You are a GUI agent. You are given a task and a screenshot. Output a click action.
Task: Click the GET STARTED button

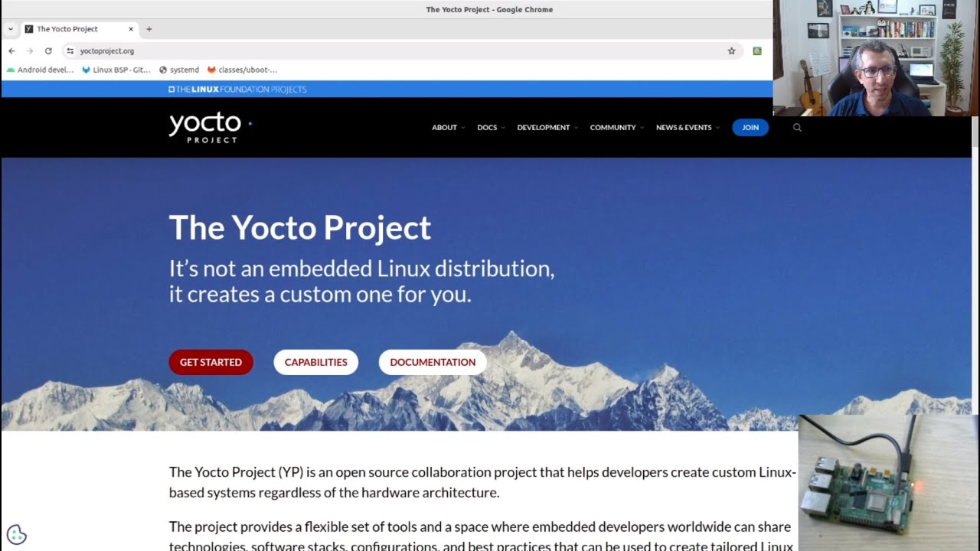[x=211, y=362]
